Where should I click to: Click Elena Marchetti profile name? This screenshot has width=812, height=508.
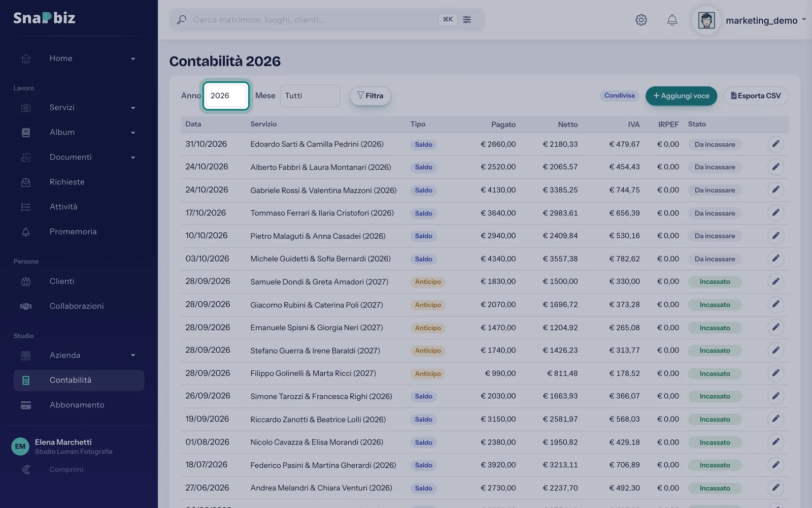(63, 442)
